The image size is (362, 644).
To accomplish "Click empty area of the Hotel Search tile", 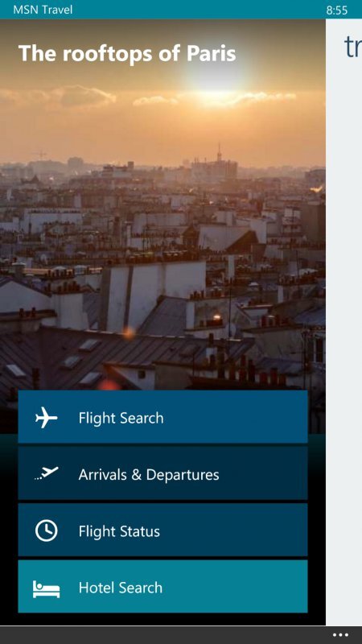I will coord(246,587).
